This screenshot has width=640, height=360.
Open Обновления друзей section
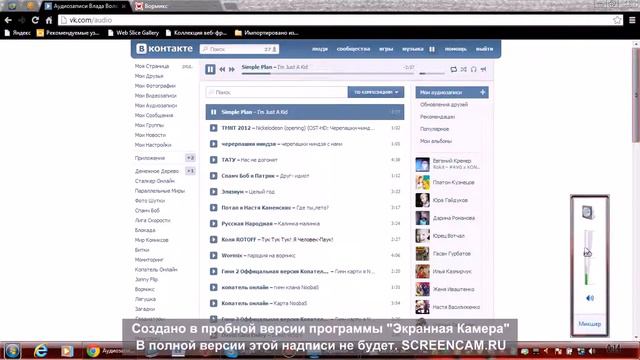(x=444, y=104)
